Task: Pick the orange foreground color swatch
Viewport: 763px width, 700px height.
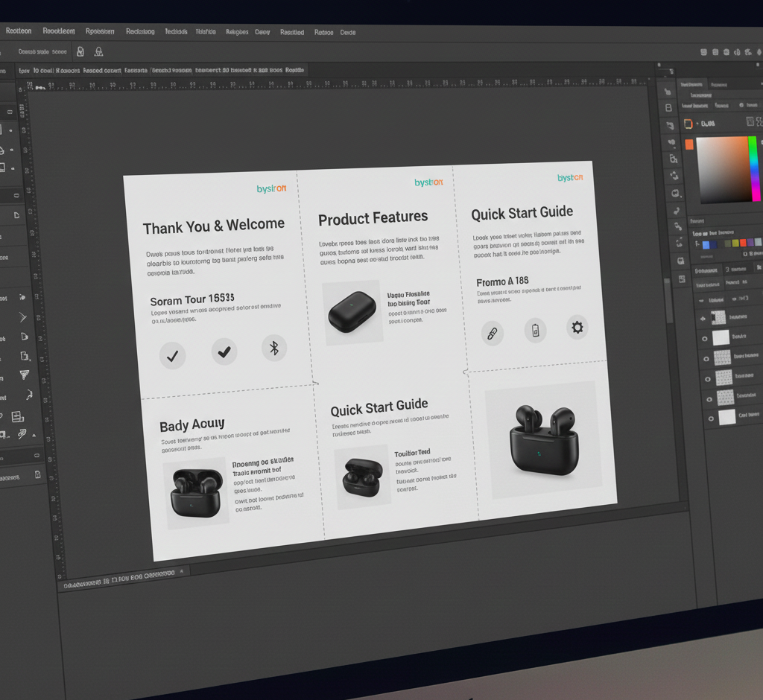Action: 689,144
